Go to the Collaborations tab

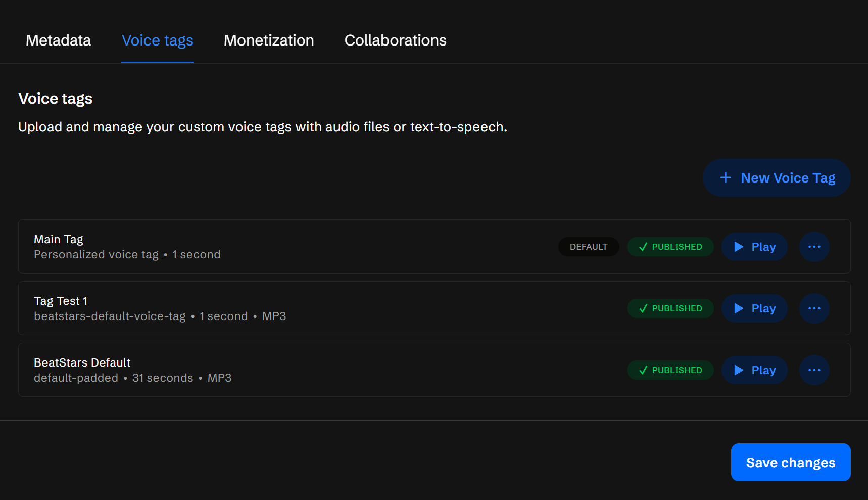(x=395, y=40)
